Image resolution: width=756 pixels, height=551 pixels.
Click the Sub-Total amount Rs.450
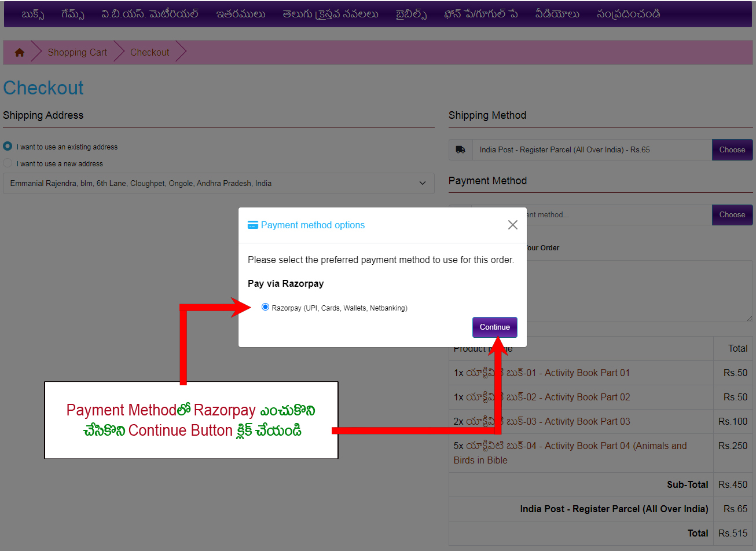point(733,484)
